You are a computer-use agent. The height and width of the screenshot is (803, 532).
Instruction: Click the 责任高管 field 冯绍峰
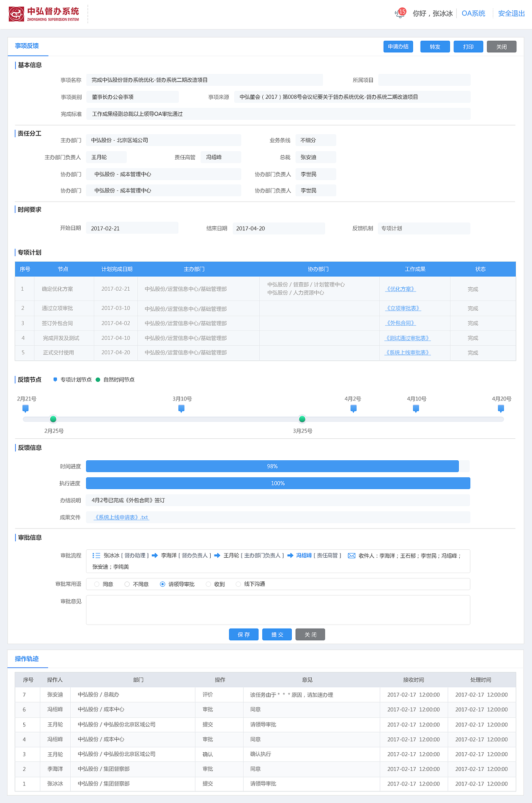click(x=221, y=157)
